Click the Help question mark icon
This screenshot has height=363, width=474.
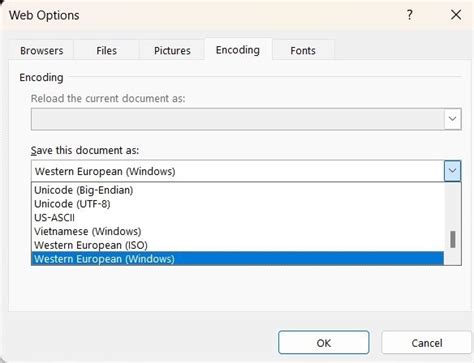click(x=410, y=15)
